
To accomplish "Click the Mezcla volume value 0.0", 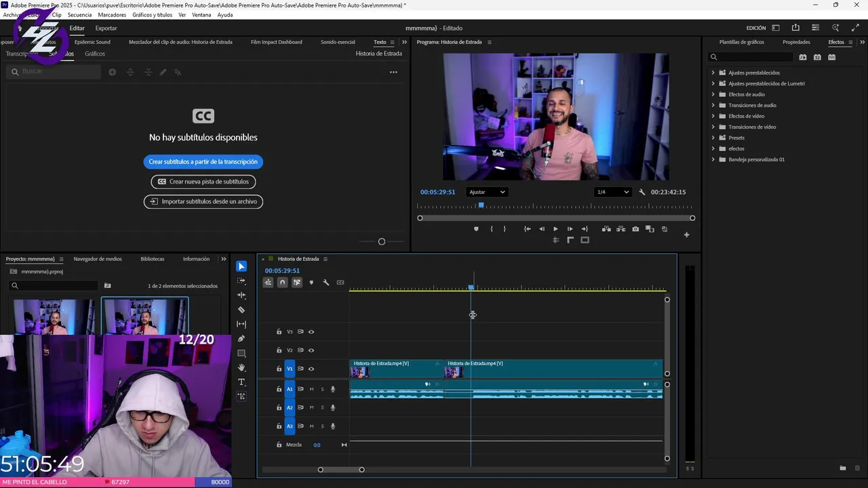I will click(x=317, y=445).
